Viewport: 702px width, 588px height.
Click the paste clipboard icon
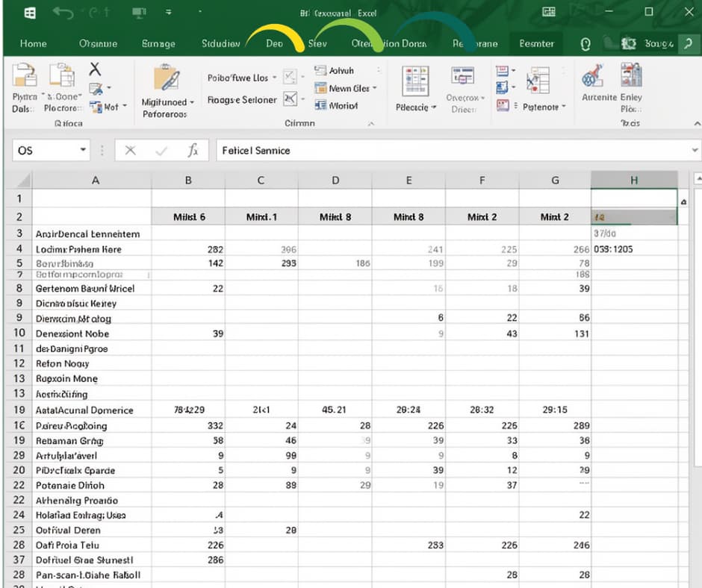pos(24,75)
